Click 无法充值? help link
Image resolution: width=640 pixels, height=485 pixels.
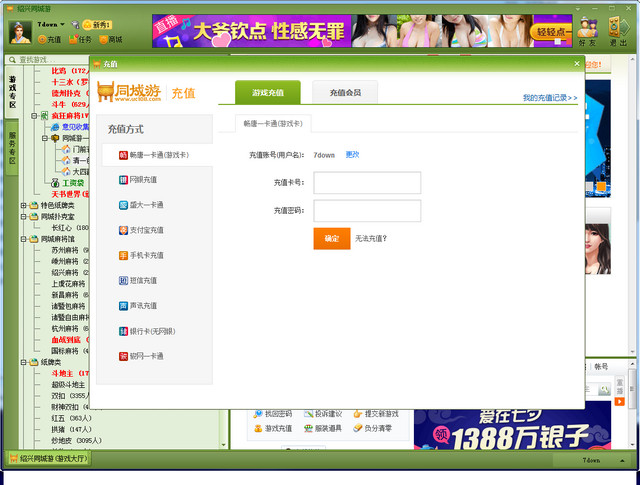click(x=371, y=238)
